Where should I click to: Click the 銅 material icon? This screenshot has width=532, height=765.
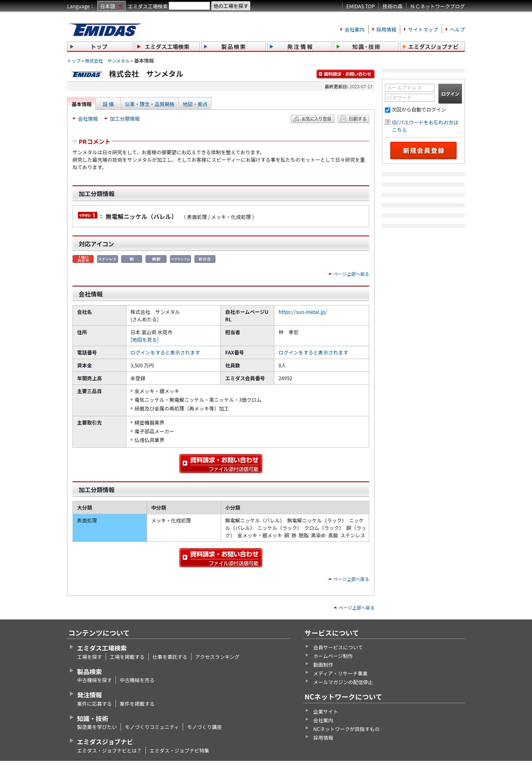pos(131,259)
